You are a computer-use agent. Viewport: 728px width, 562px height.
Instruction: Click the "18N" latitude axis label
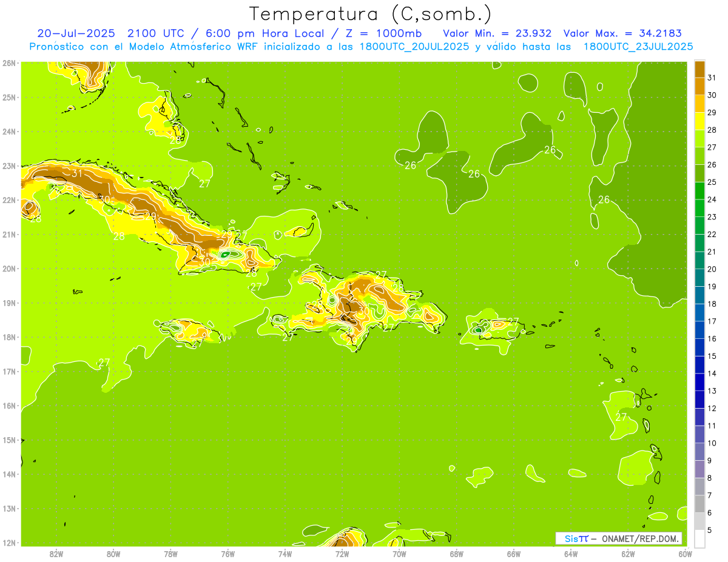point(8,337)
